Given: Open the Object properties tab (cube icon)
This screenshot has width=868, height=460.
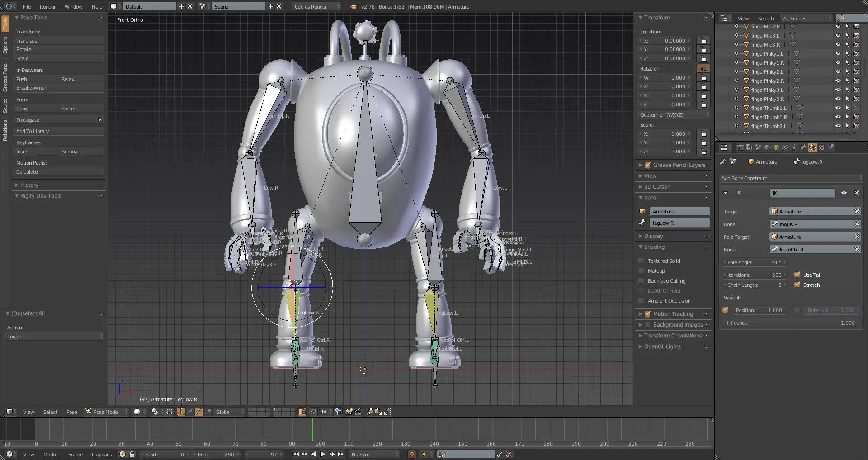Looking at the screenshot, I should click(776, 147).
